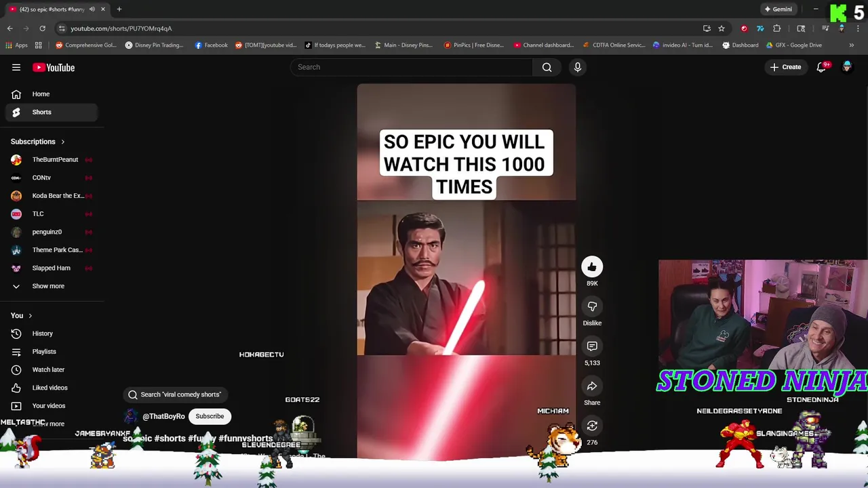The height and width of the screenshot is (488, 868).
Task: Open Channel dashboard bookmark
Action: pyautogui.click(x=543, y=45)
